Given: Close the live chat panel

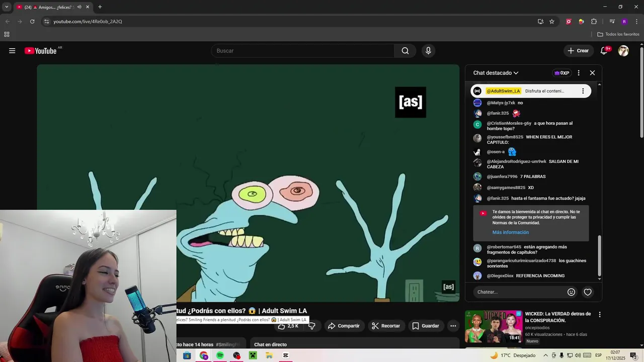Looking at the screenshot, I should pyautogui.click(x=592, y=73).
